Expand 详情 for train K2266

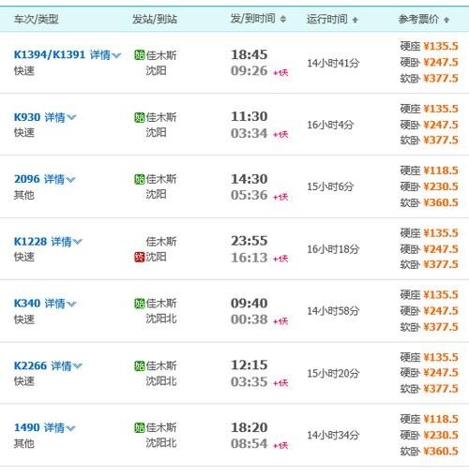(67, 365)
